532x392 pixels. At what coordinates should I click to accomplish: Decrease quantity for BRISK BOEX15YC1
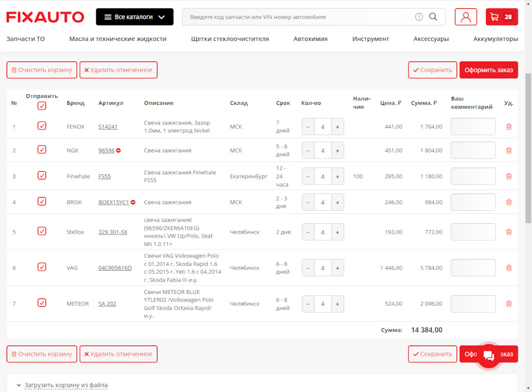308,202
